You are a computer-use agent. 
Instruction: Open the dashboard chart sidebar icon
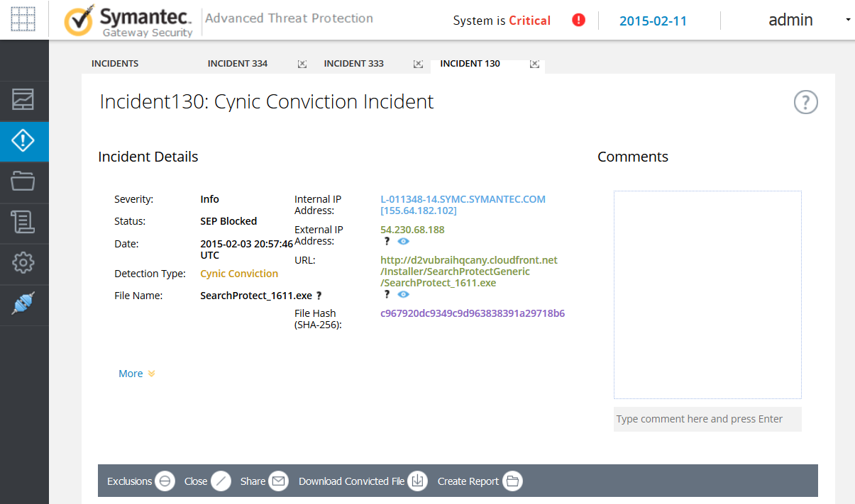coord(23,101)
